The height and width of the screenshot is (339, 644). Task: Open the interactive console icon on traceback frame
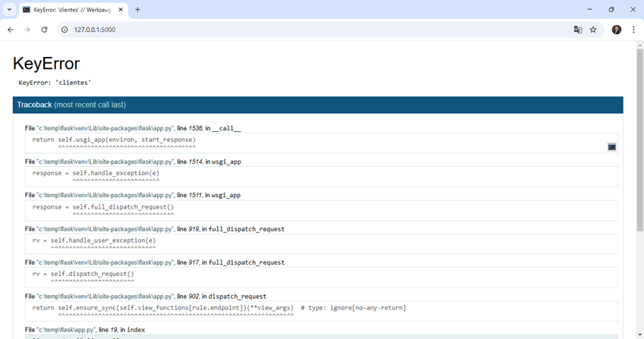611,146
